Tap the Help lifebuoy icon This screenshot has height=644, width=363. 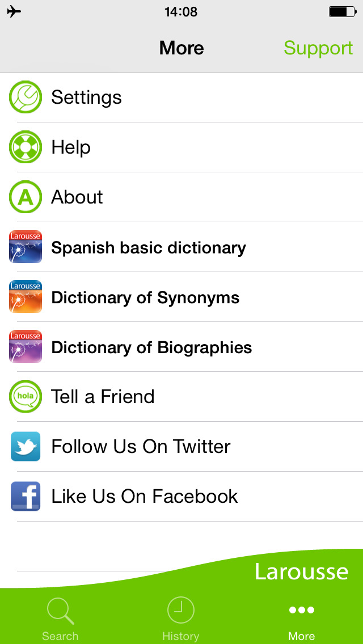click(26, 147)
